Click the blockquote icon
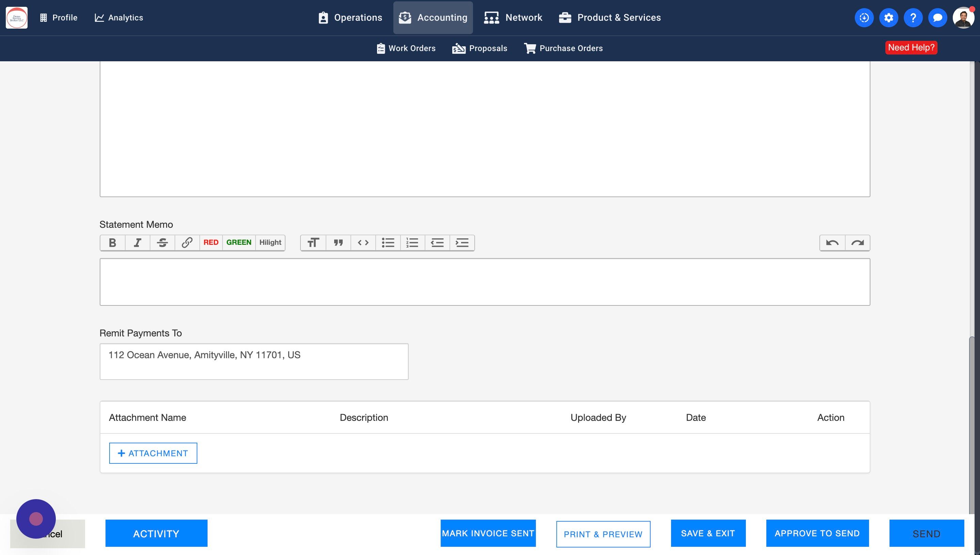 (x=338, y=243)
